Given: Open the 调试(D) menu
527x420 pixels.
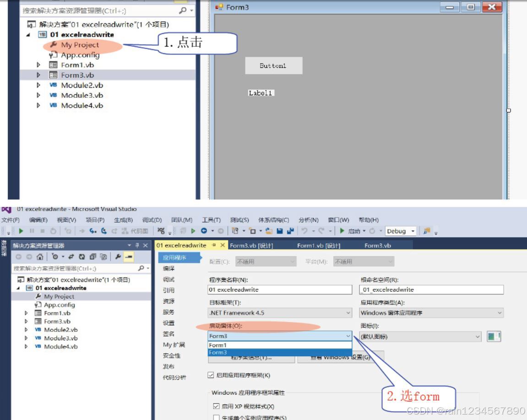Looking at the screenshot, I should tap(152, 220).
